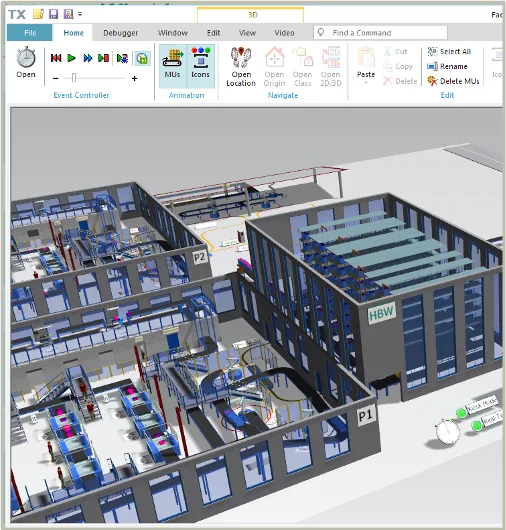Switch to the View ribbon tab

point(247,33)
